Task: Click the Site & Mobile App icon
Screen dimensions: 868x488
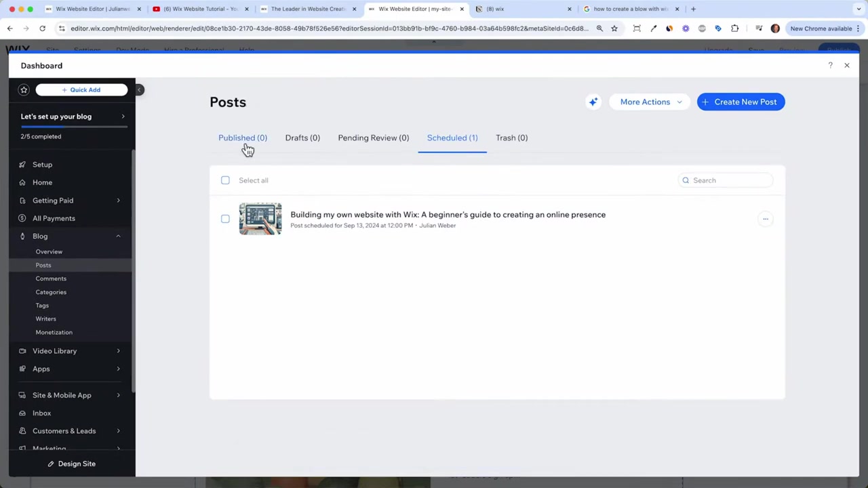Action: (x=22, y=395)
